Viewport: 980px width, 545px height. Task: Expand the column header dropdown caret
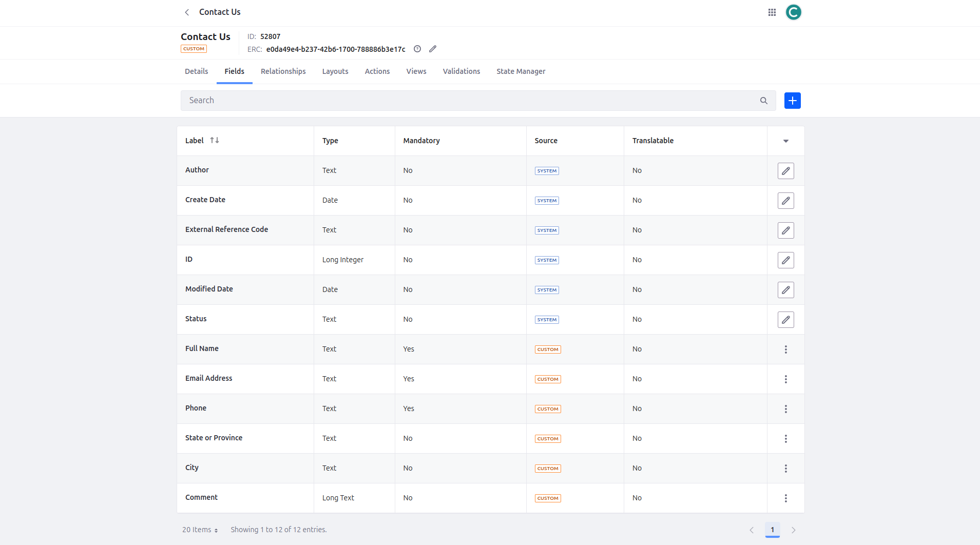[x=785, y=141]
